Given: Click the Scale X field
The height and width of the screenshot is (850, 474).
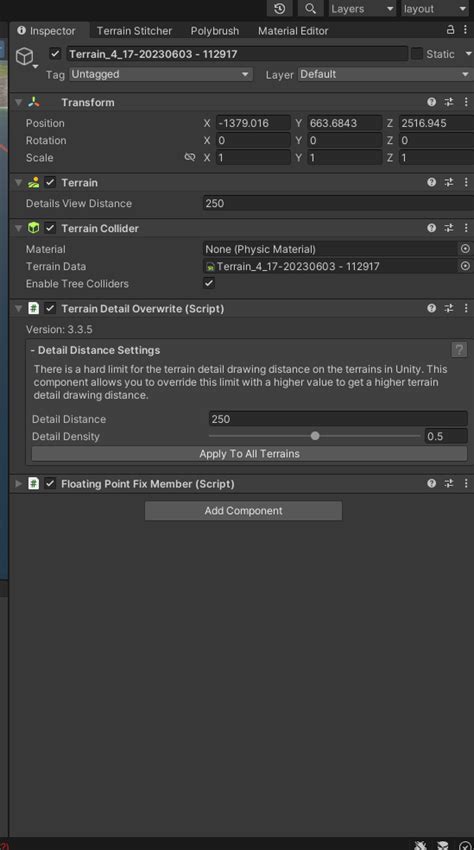Looking at the screenshot, I should click(x=253, y=158).
